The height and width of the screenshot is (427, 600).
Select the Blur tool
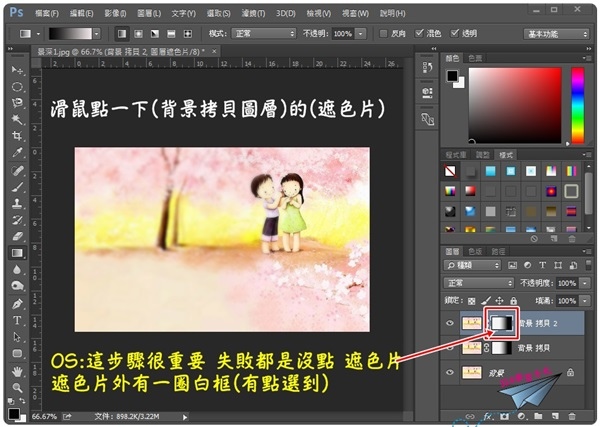(17, 270)
